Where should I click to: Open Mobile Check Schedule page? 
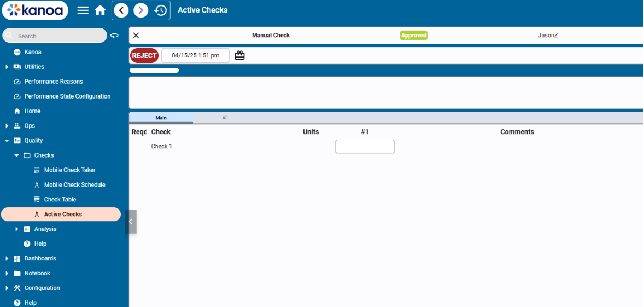(75, 185)
